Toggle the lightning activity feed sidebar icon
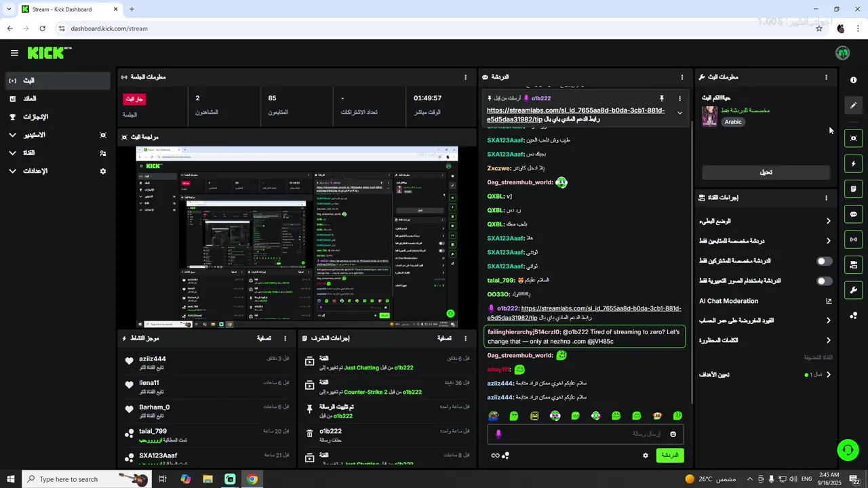Viewport: 868px width, 488px height. pyautogui.click(x=853, y=163)
